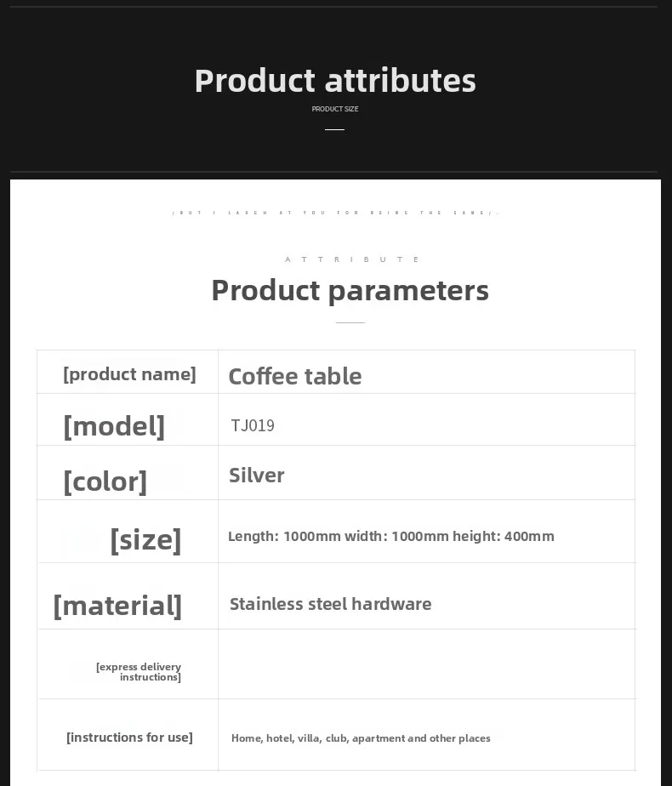Select the "Home, hotel, villa, club" usage text
The image size is (672, 786).
[361, 738]
